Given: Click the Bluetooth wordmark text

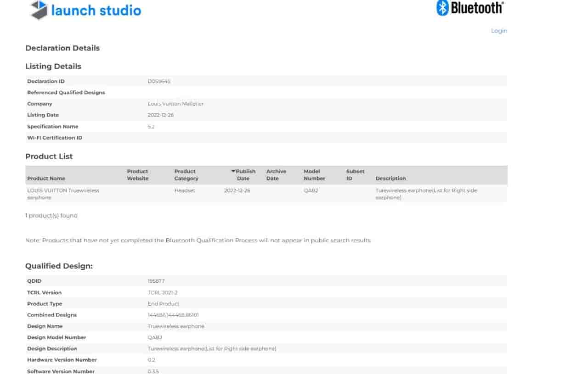Looking at the screenshot, I should 477,8.
